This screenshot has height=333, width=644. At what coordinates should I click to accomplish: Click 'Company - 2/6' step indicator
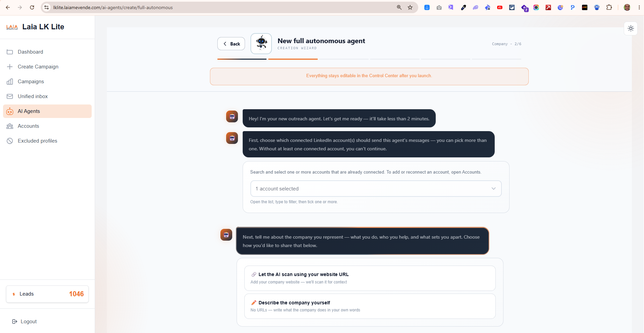pos(507,44)
